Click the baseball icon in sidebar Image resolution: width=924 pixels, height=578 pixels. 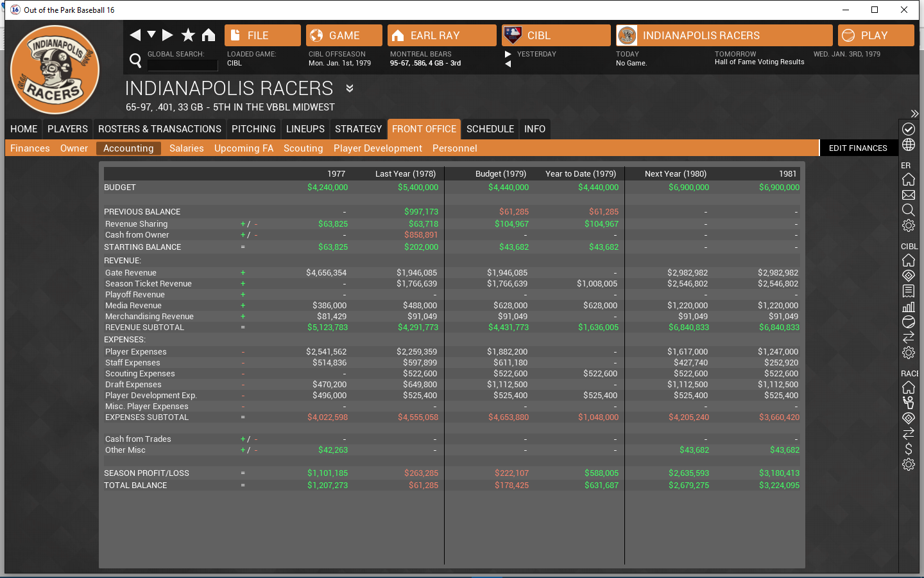909,322
